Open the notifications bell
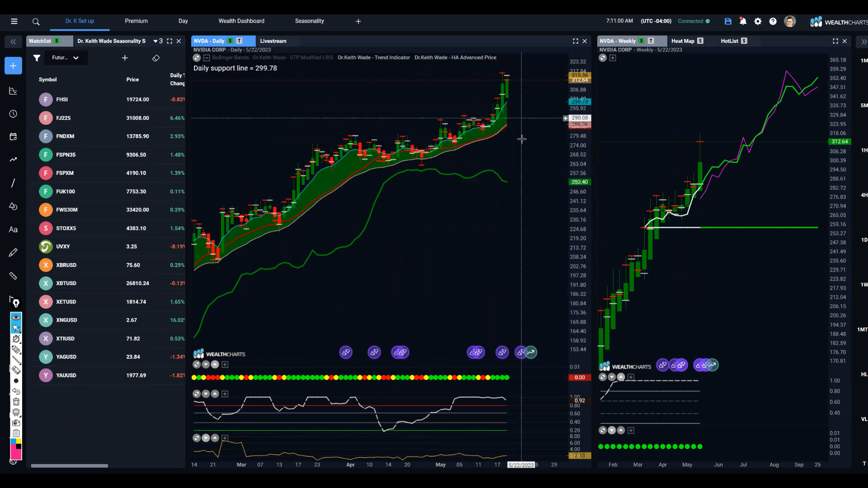 (743, 21)
